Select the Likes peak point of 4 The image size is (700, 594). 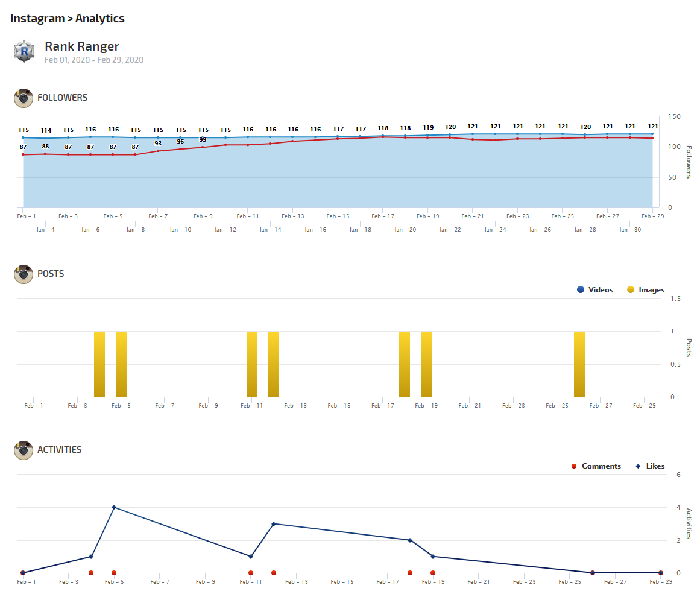pyautogui.click(x=114, y=507)
